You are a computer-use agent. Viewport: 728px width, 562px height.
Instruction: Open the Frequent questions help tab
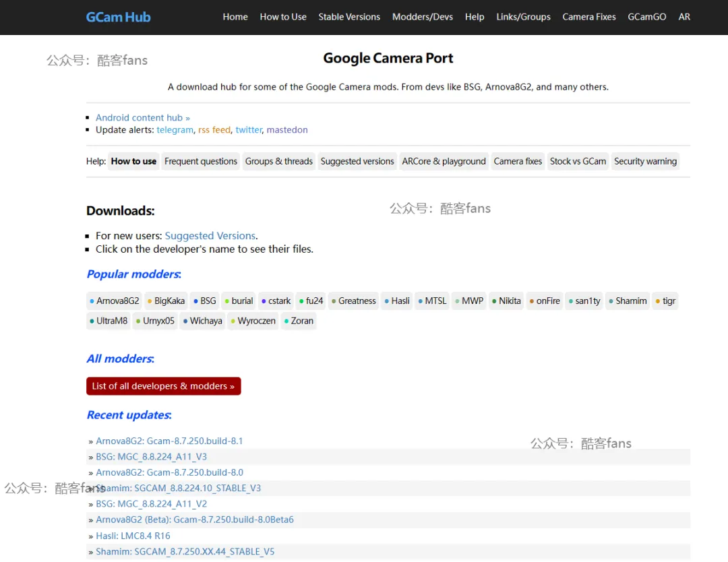point(201,162)
